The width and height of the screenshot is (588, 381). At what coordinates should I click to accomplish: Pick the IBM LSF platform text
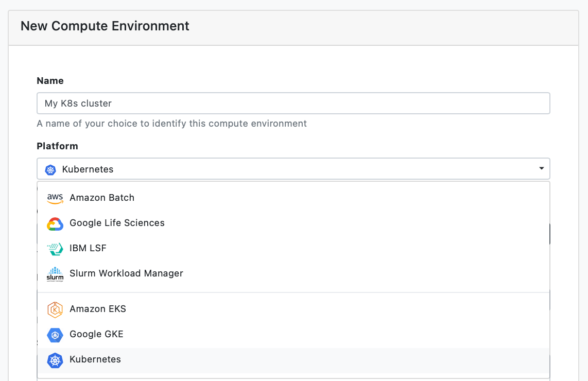[88, 248]
